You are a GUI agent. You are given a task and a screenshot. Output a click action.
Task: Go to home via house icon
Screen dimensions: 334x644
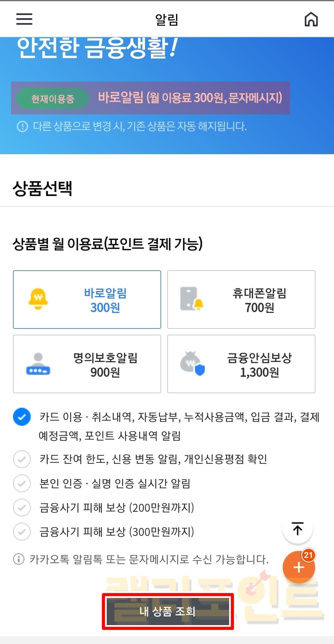tap(311, 19)
